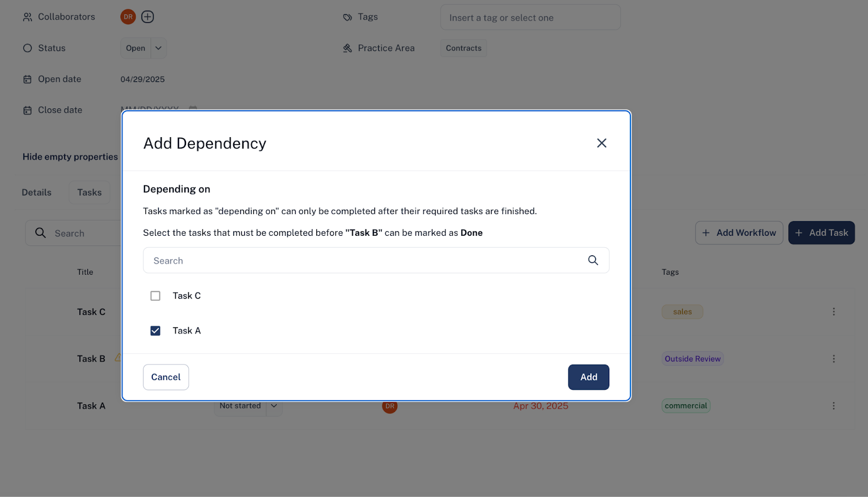Click the DR collaborator avatar
Image resolution: width=868 pixels, height=497 pixels.
pos(128,17)
